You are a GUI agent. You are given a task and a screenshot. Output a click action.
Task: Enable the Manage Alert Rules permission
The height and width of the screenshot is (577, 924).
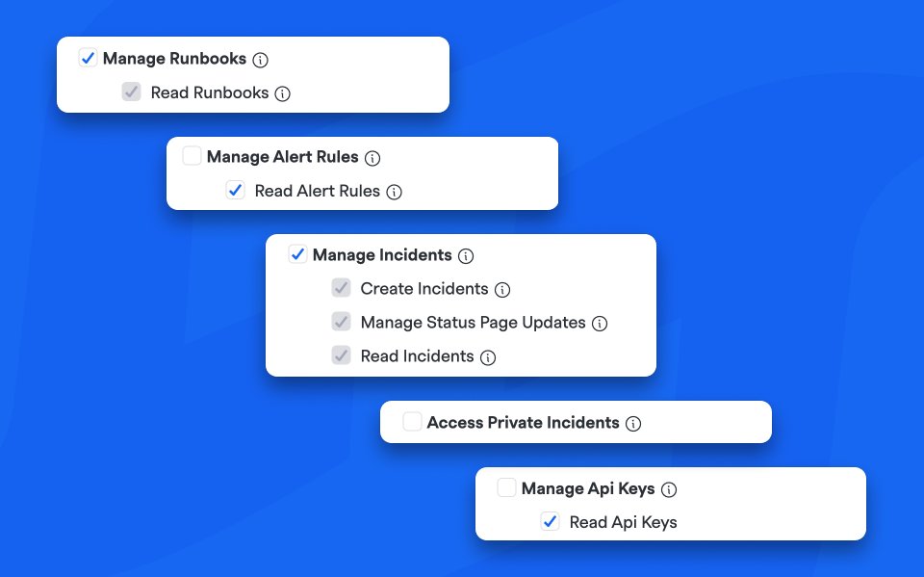tap(192, 157)
